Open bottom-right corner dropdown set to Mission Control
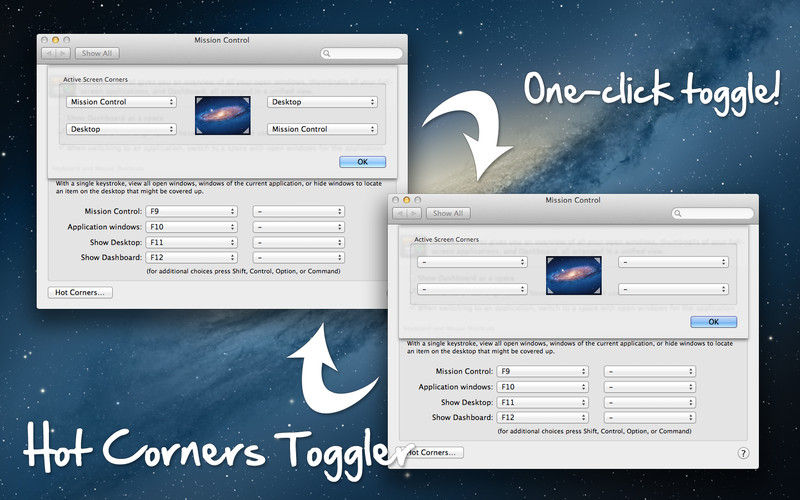This screenshot has height=500, width=800. click(x=322, y=129)
